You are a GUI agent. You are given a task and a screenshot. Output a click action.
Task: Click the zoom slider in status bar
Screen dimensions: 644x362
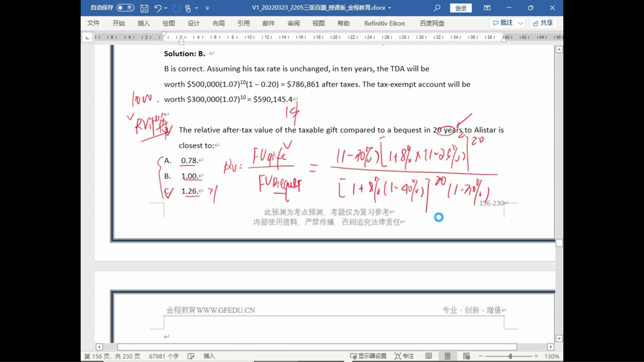pyautogui.click(x=509, y=356)
